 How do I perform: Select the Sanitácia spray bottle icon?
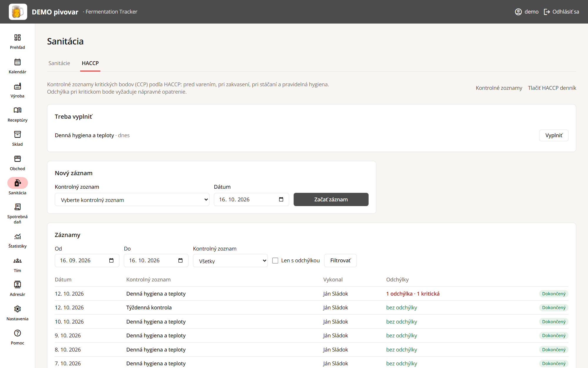17,183
